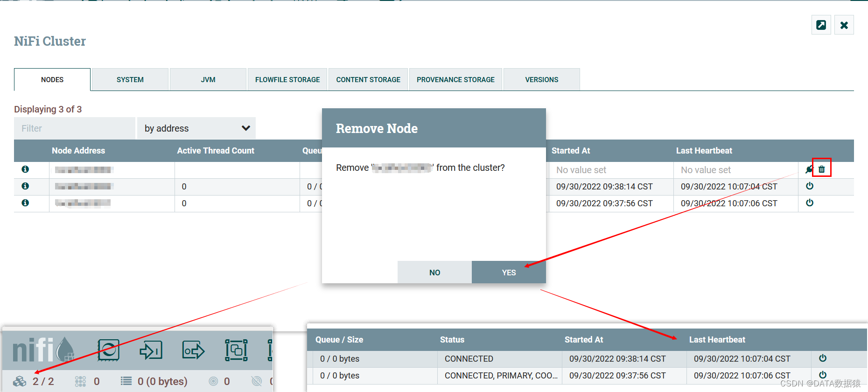The image size is (868, 392).
Task: Click '09/30/2022 10:07:06 CST' in the main table
Action: [729, 203]
